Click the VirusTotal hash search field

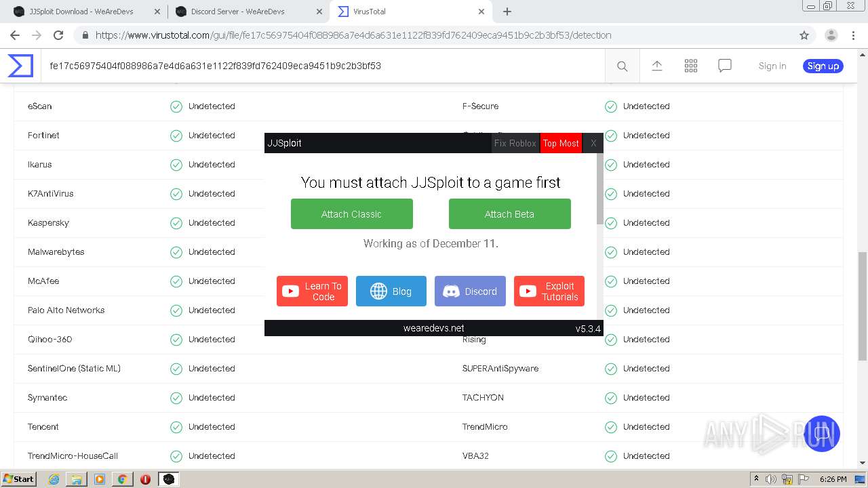pos(323,66)
